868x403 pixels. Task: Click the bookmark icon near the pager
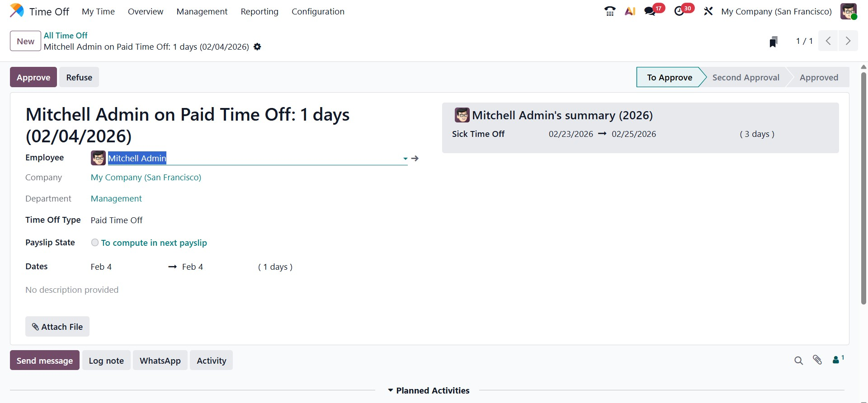coord(774,42)
